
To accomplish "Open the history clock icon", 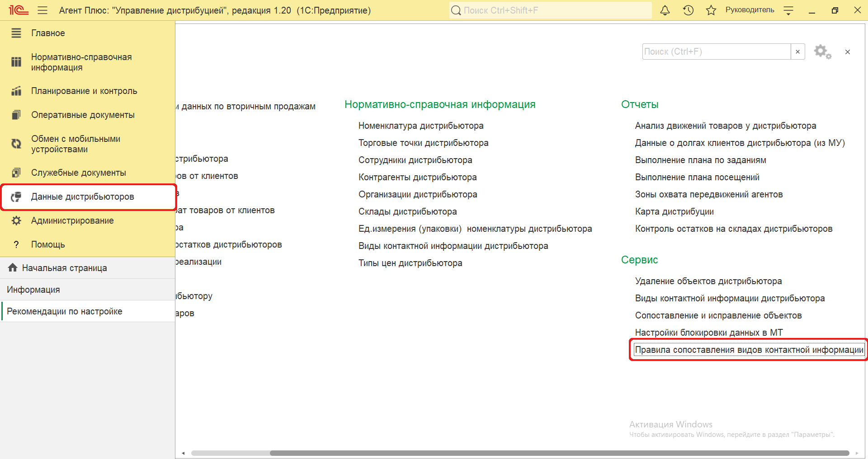I will 688,10.
